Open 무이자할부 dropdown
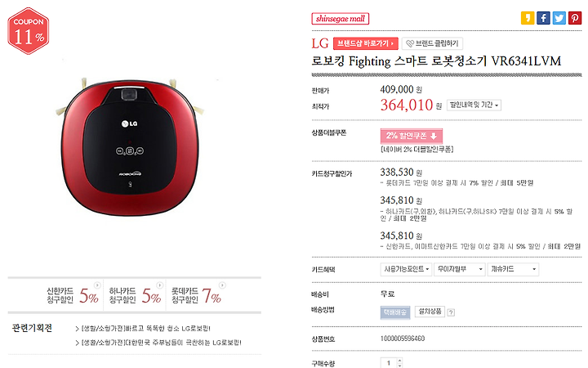The height and width of the screenshot is (368, 588). pos(460,269)
